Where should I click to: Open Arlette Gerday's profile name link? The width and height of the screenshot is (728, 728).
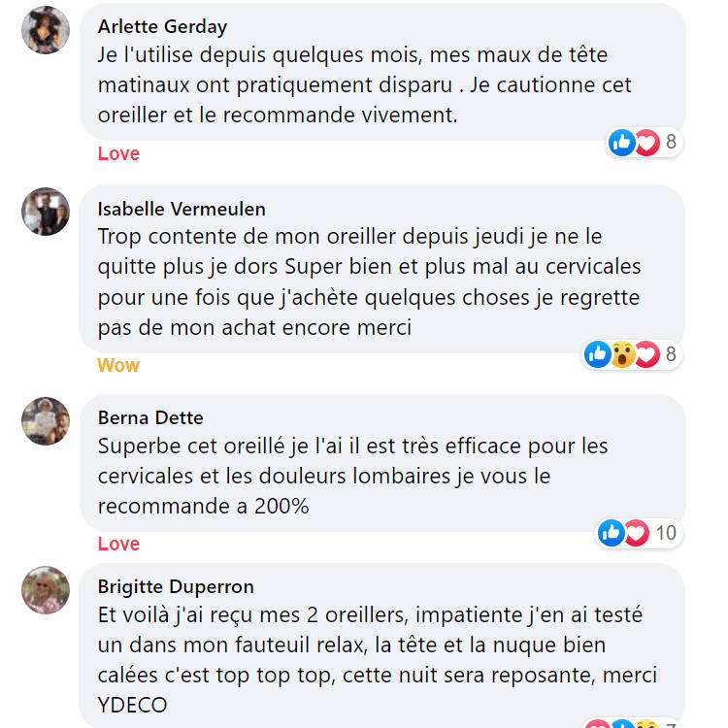coord(163,27)
